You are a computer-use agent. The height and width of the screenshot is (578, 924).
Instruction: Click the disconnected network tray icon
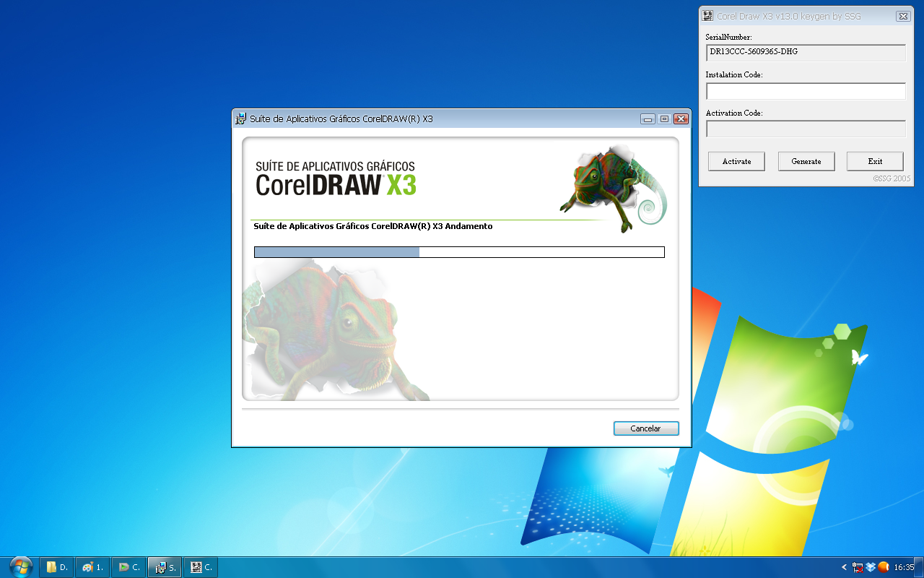coord(858,567)
